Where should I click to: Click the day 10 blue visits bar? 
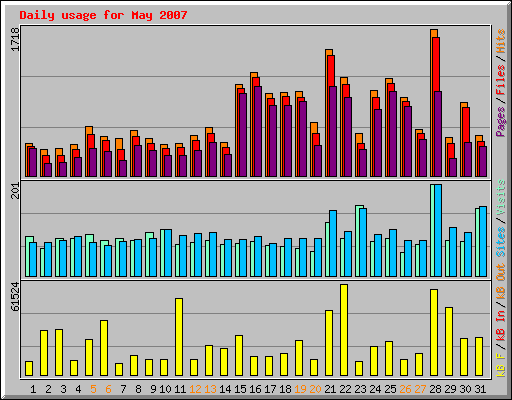click(x=168, y=253)
